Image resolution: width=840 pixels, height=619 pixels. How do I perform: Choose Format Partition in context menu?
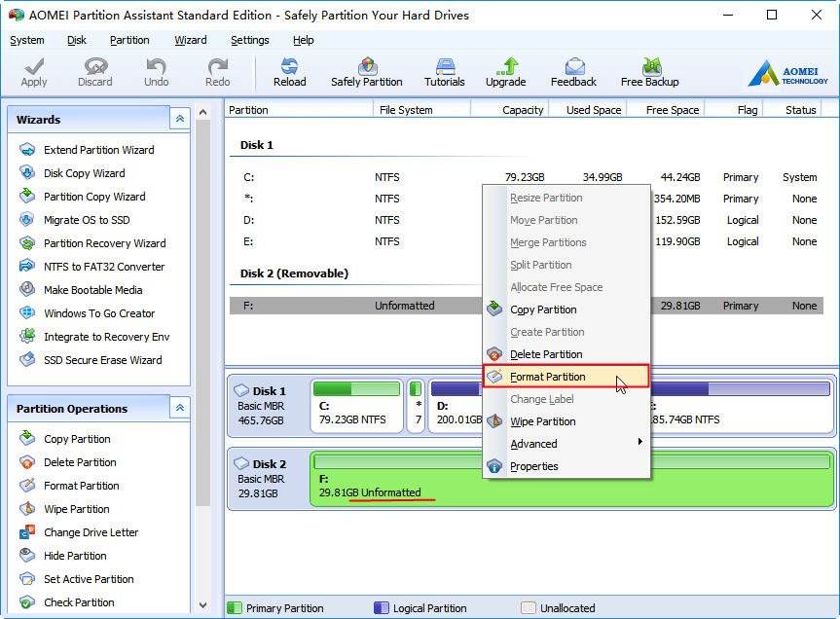(566, 377)
